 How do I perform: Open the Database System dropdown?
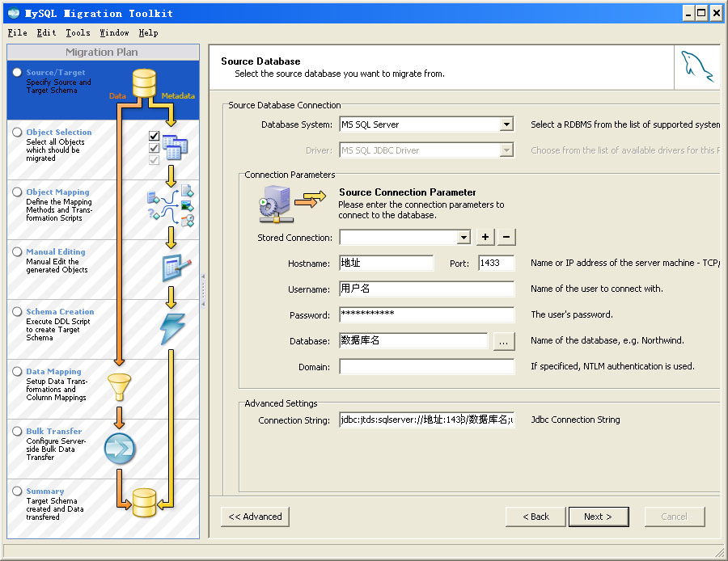(x=508, y=124)
